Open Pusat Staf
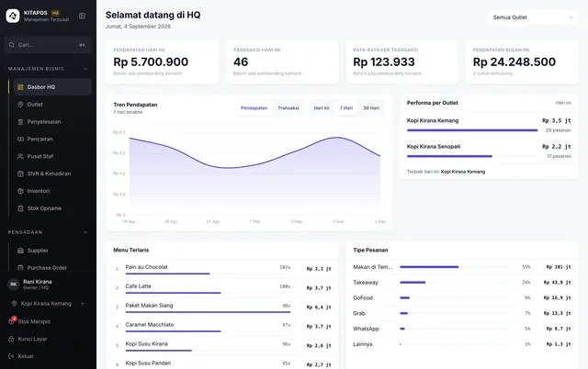 [x=52, y=156]
